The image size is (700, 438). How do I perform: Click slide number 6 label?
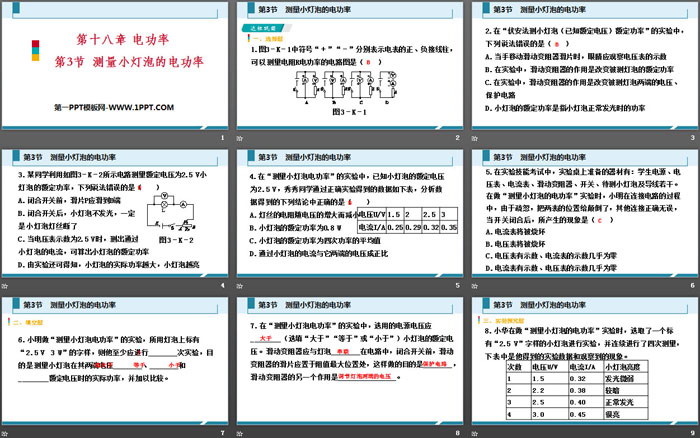pos(692,286)
